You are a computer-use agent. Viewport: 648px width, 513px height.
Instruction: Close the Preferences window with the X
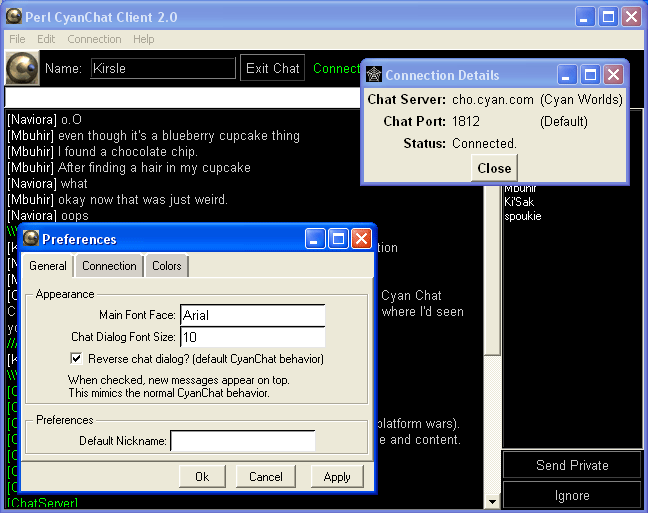[361, 239]
